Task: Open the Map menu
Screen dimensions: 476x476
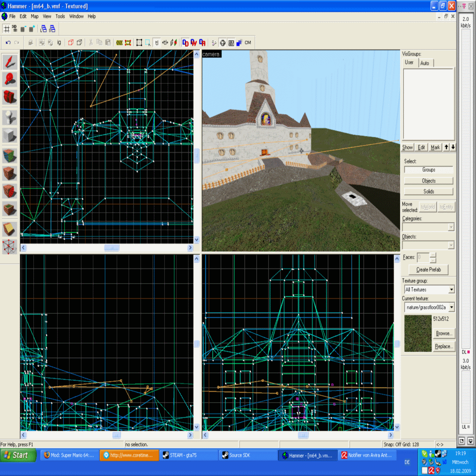Action: pyautogui.click(x=35, y=16)
